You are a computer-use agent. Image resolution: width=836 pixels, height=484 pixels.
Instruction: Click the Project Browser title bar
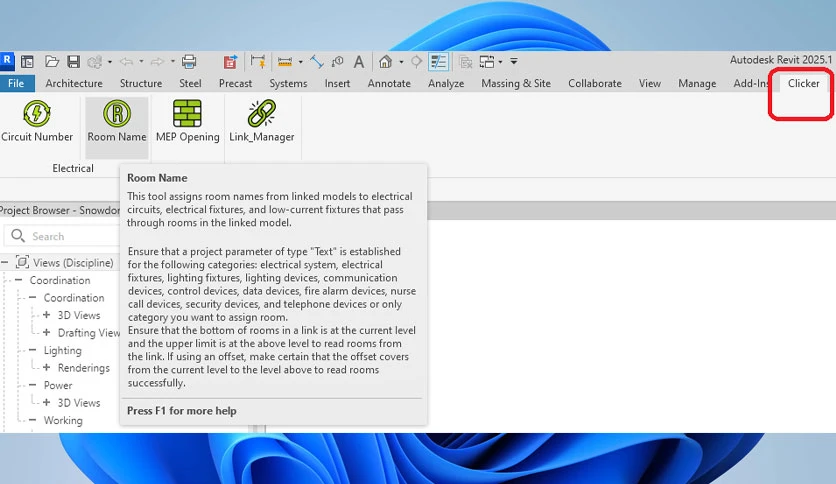[x=60, y=210]
